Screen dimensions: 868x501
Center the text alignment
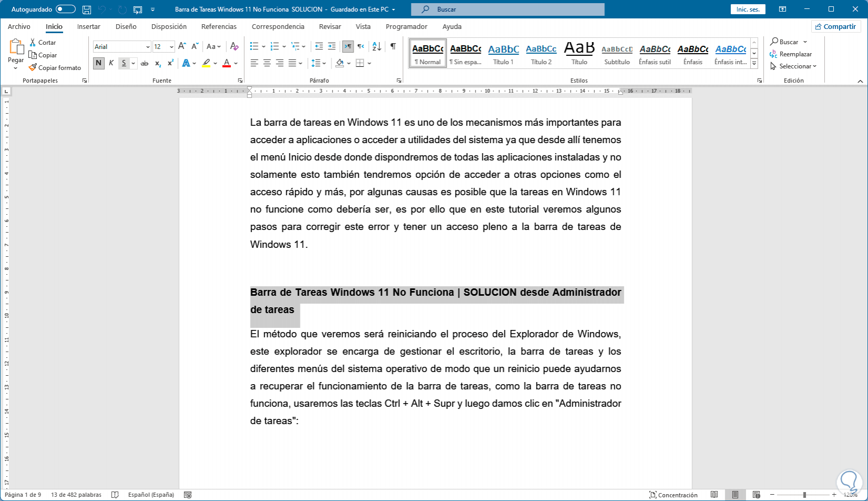pos(267,63)
